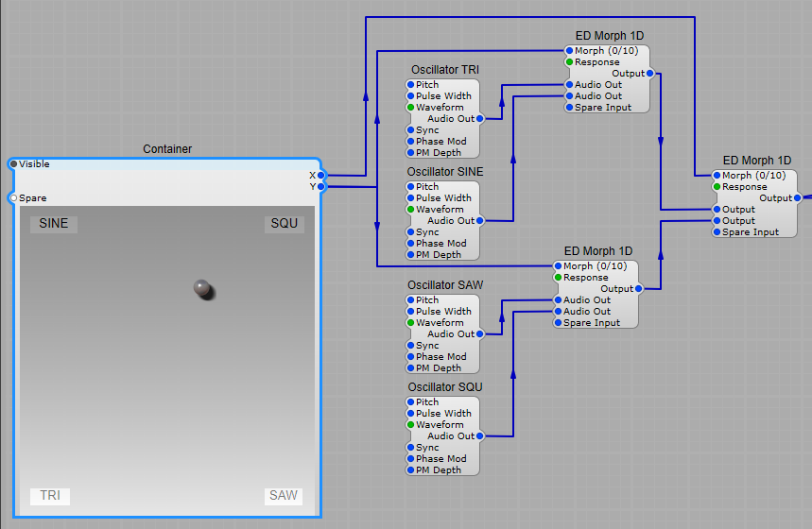
Task: Select the Visible pin on the Container
Action: coord(13,164)
